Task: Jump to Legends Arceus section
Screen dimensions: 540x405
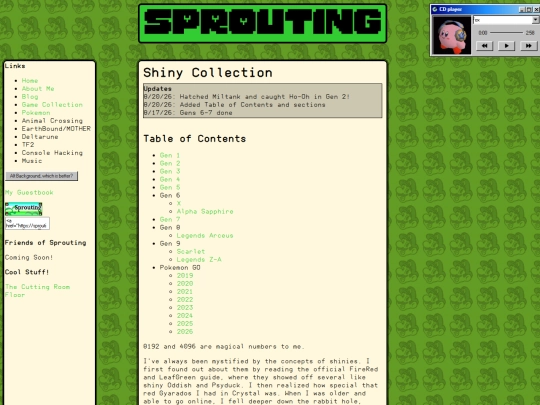Action: click(x=205, y=236)
